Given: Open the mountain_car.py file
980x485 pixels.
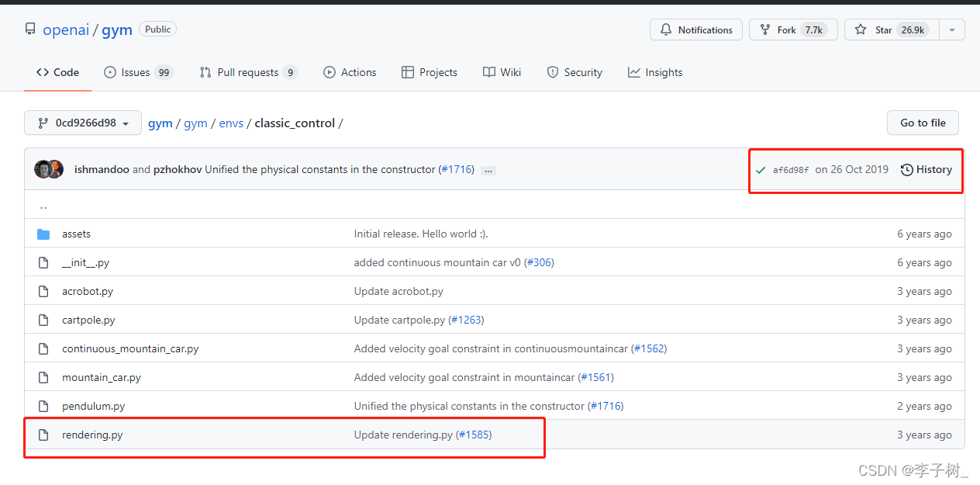Looking at the screenshot, I should (x=102, y=377).
